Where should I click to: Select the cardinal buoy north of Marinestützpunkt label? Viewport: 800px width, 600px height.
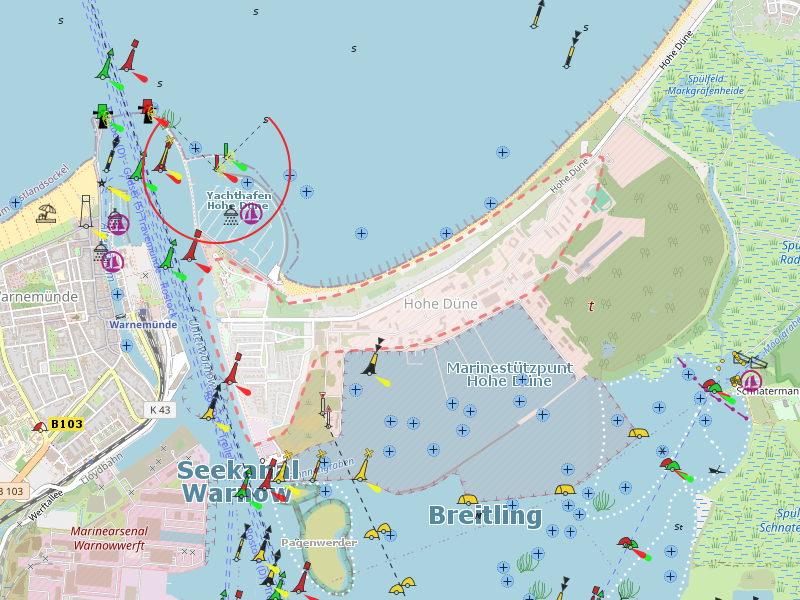tap(376, 357)
